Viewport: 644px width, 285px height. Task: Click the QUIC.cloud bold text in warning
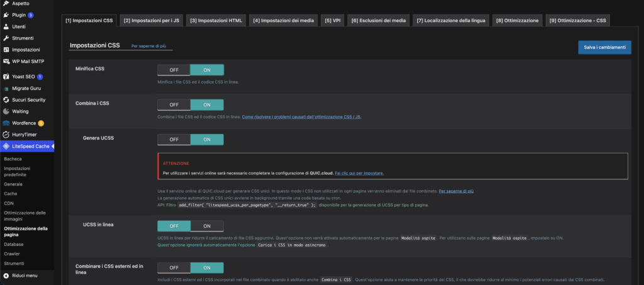[321, 173]
